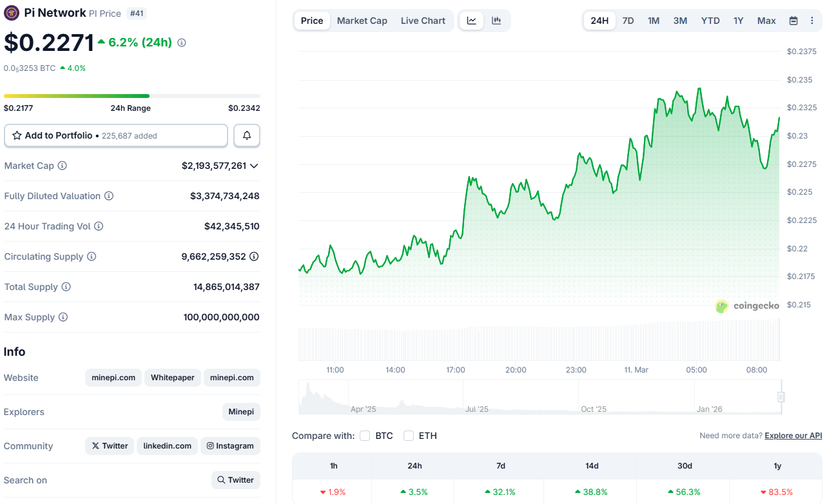Enable ETH comparison checkbox
Screen dimensions: 827x504
(408, 435)
